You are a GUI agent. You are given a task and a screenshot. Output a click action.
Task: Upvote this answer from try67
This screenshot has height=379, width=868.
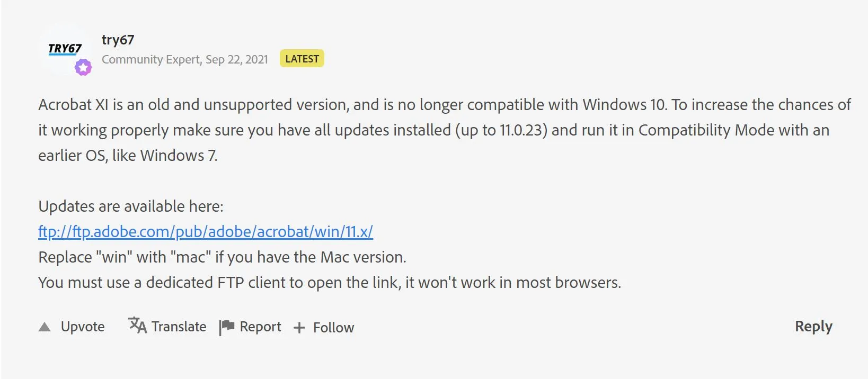(72, 327)
